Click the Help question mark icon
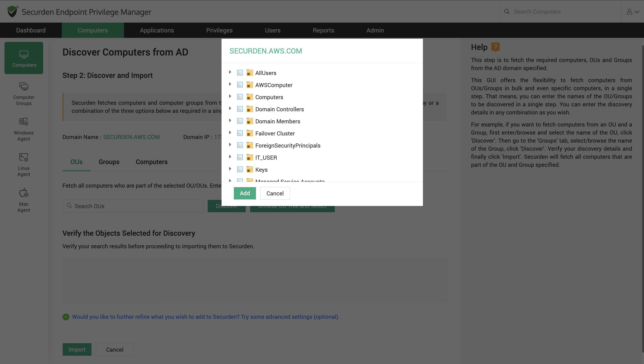Viewport: 644px width, 364px height. (x=495, y=47)
